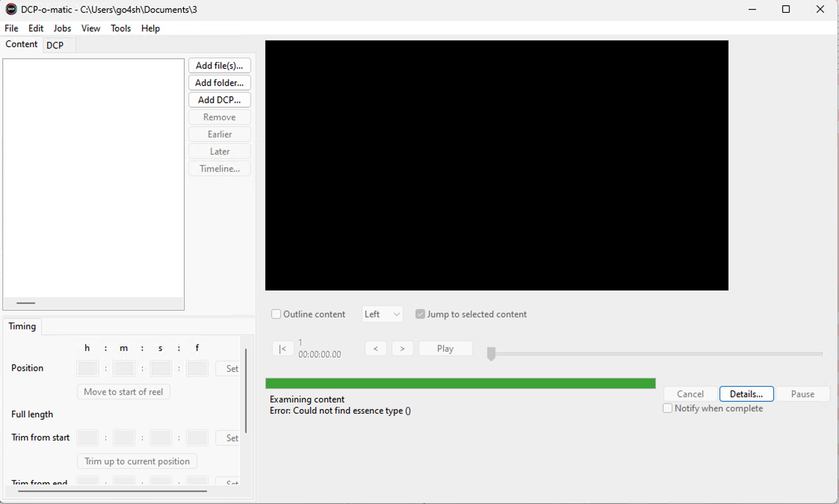The image size is (839, 504).
Task: Open the Left eye dropdown
Action: 382,314
